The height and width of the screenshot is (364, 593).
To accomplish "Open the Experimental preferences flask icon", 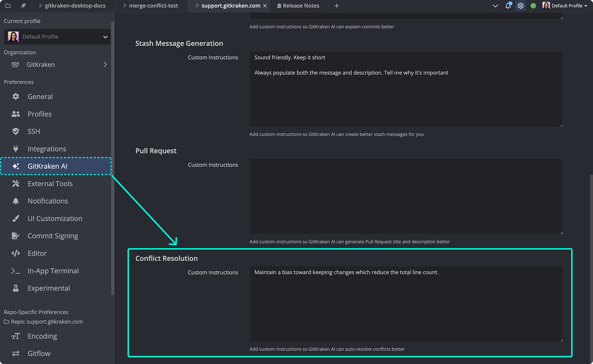I will (15, 288).
